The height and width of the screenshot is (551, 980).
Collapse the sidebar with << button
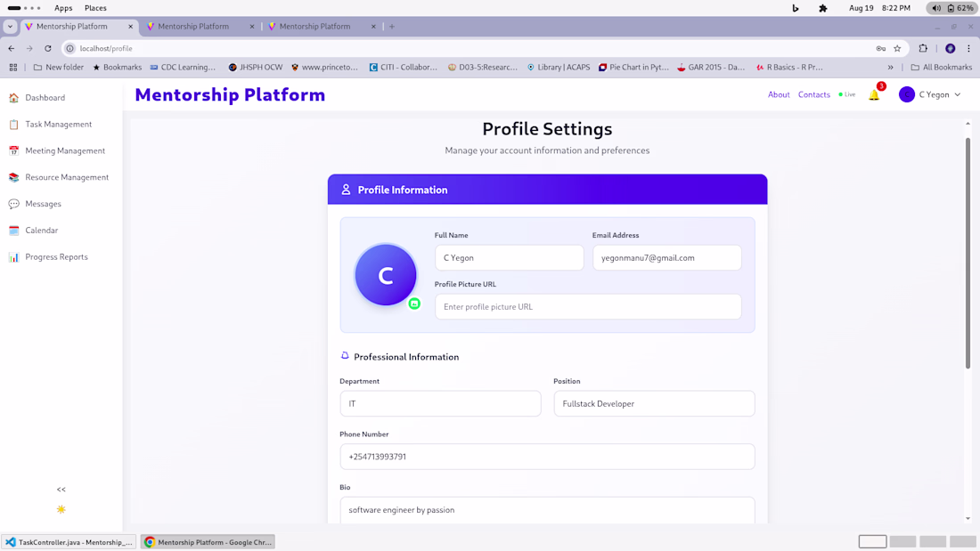tap(61, 490)
